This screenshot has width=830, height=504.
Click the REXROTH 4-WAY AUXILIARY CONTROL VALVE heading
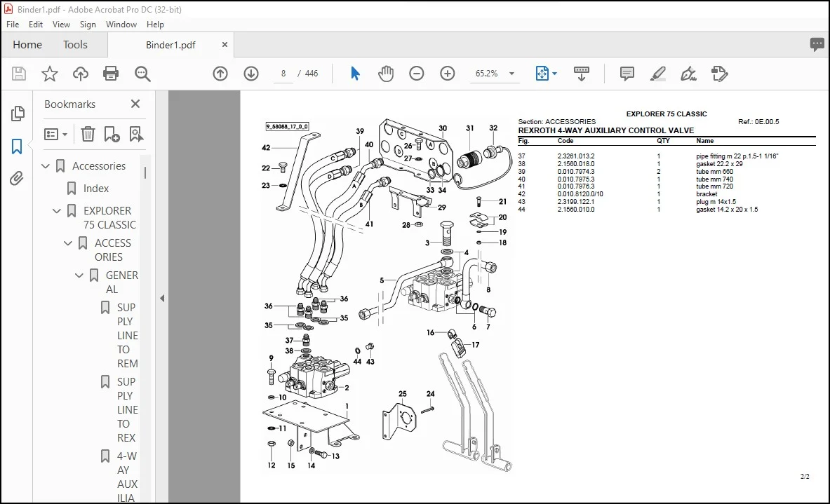click(605, 130)
